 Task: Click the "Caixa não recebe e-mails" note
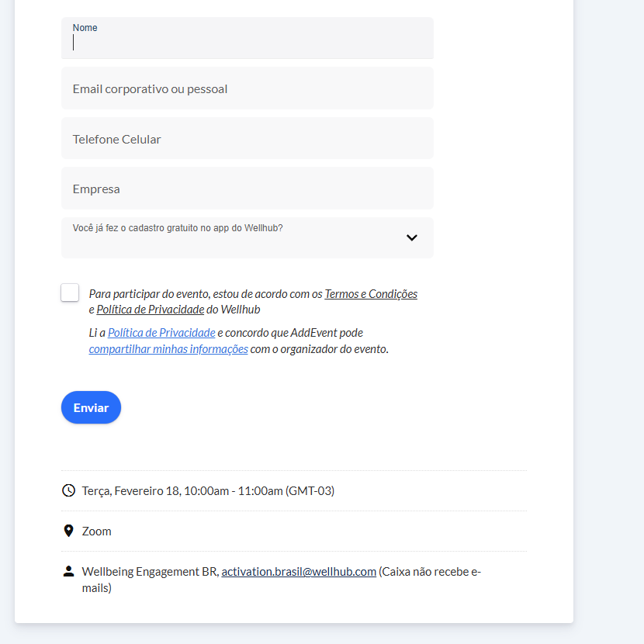click(428, 572)
